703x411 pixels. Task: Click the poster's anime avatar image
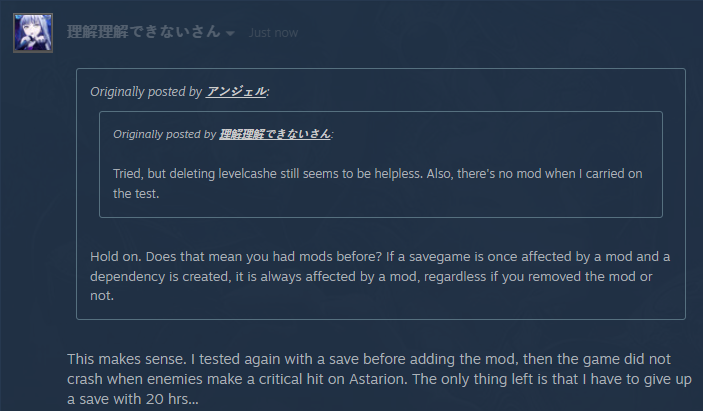point(32,33)
